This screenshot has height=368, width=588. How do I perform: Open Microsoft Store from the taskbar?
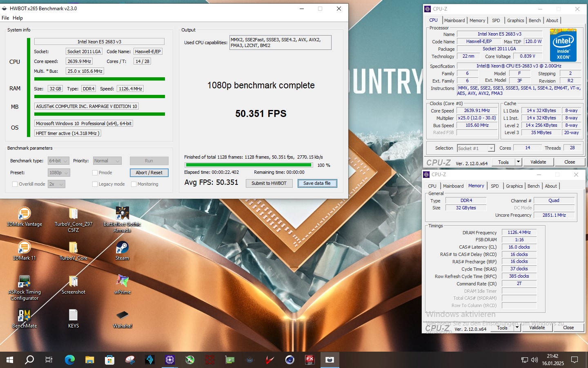(109, 360)
